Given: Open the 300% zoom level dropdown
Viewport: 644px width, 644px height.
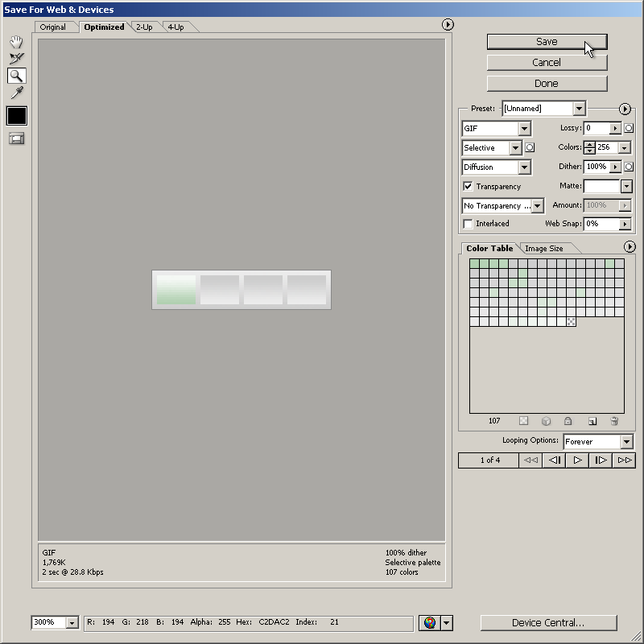Looking at the screenshot, I should coord(72,622).
